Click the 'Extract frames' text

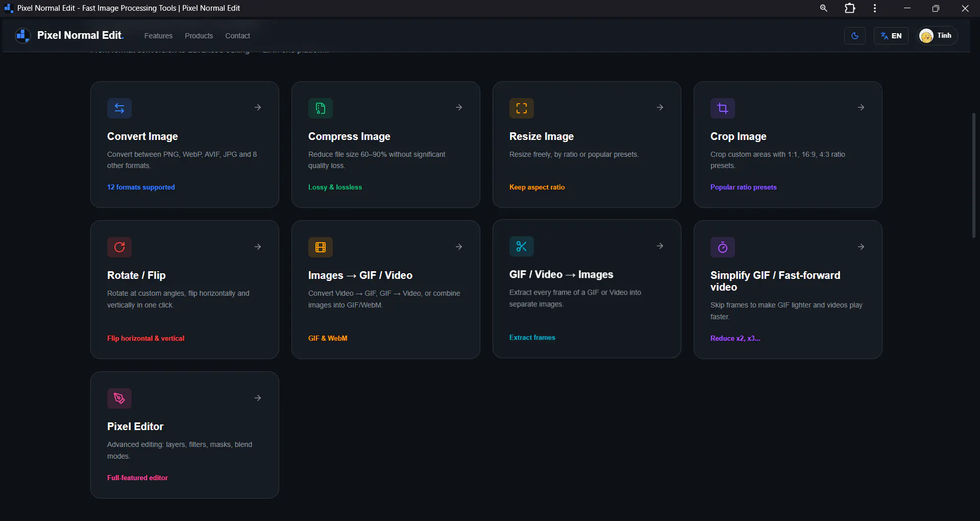(532, 337)
